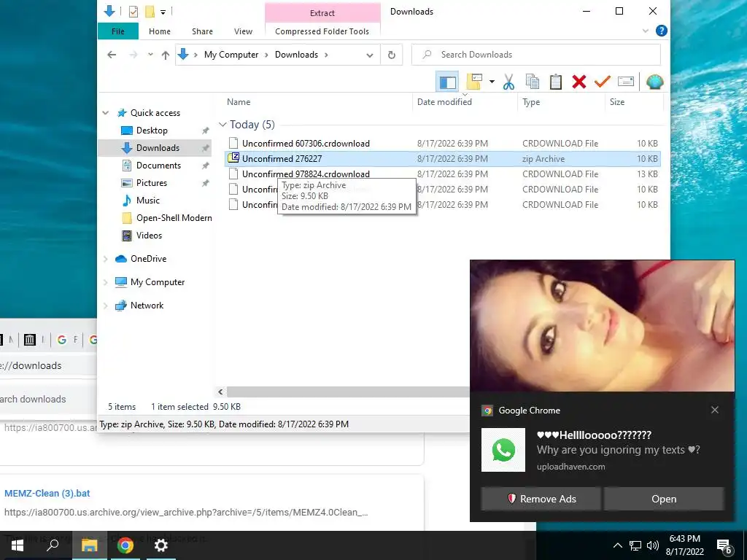
Task: Open the File tab
Action: [x=118, y=31]
